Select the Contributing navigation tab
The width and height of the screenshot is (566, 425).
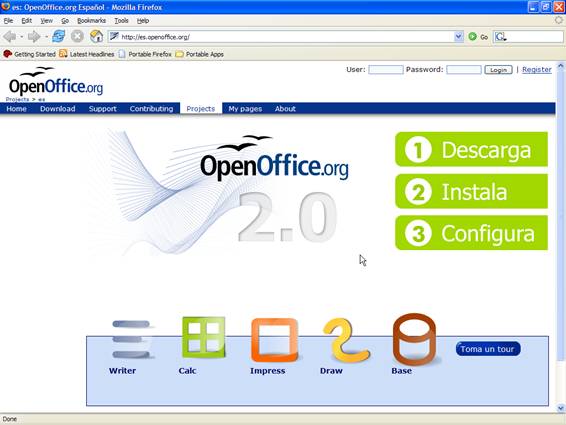(151, 109)
